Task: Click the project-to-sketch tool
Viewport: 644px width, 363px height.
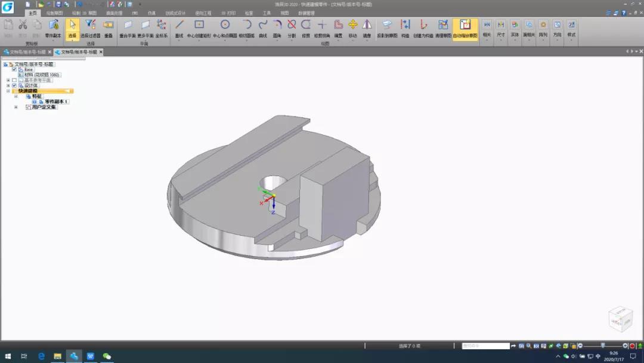Action: pos(387,29)
